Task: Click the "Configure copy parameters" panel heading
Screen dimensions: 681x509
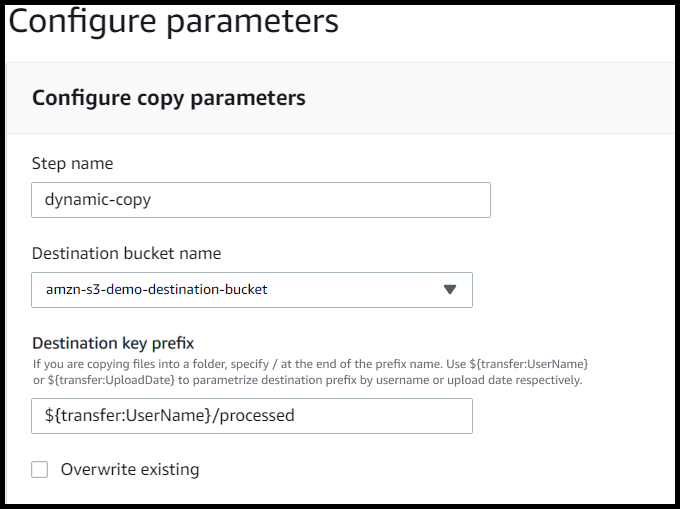Action: (x=168, y=98)
